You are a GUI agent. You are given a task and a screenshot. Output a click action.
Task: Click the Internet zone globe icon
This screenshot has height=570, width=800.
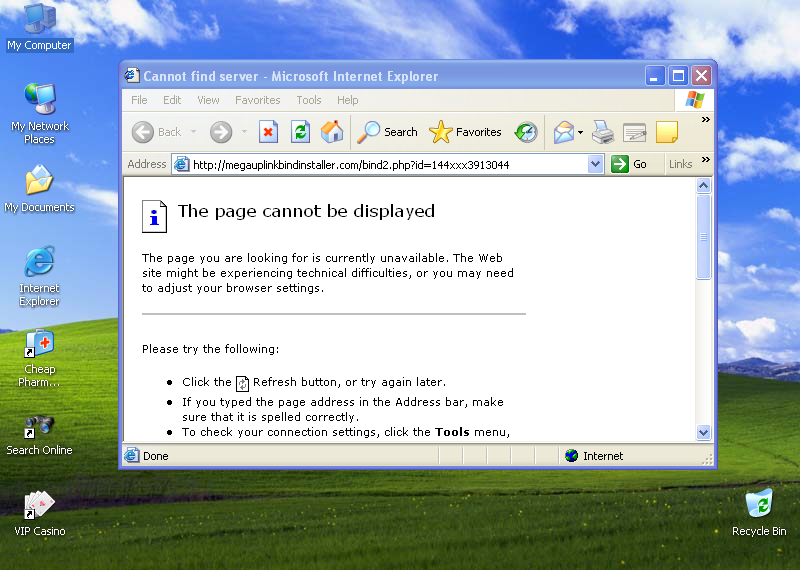[571, 455]
